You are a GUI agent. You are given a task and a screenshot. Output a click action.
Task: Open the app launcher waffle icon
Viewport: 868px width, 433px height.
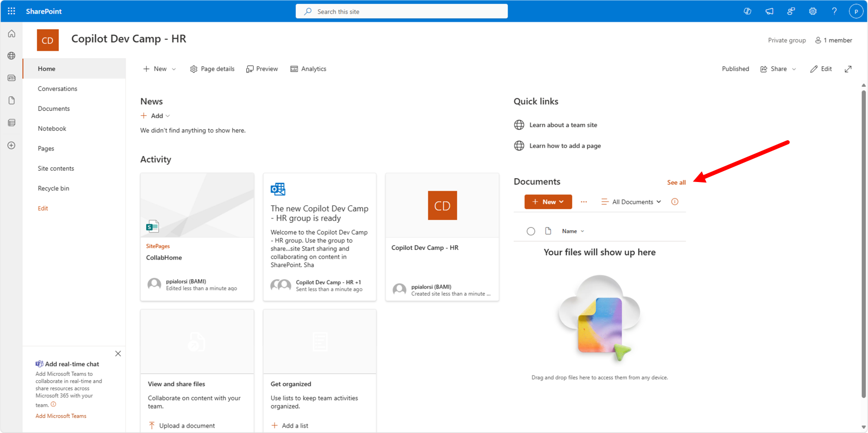pyautogui.click(x=11, y=11)
